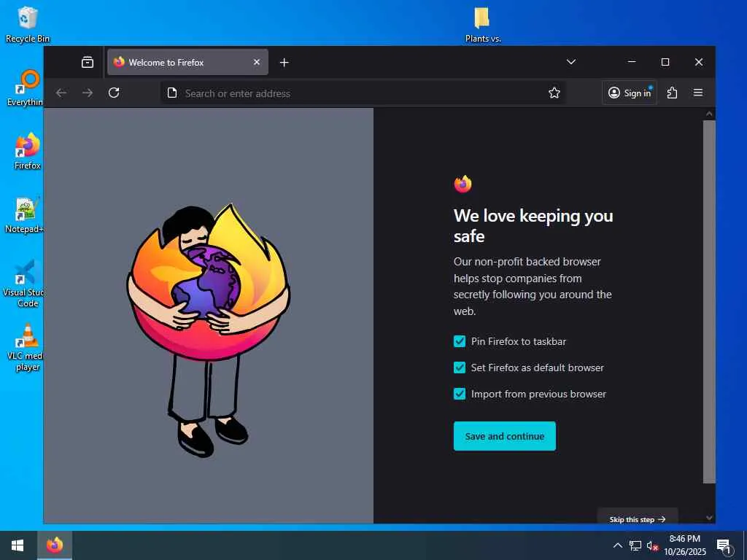Select the Firefox desktop shortcut

[28, 152]
